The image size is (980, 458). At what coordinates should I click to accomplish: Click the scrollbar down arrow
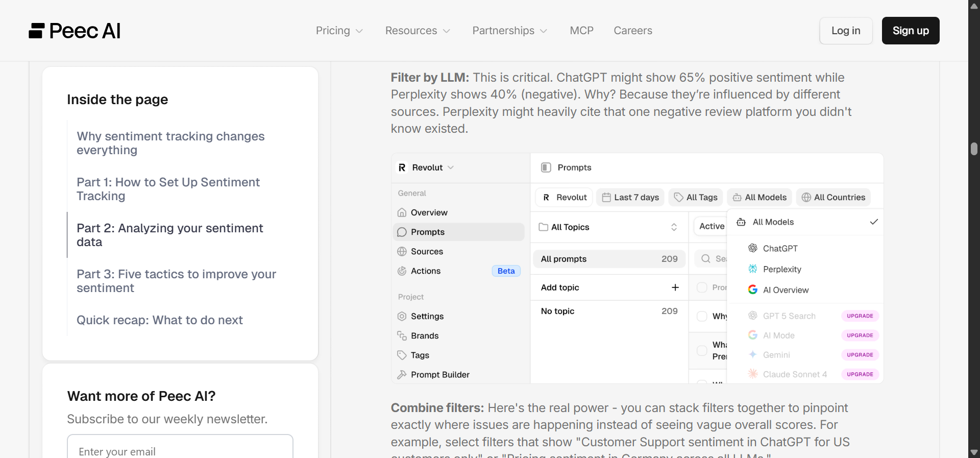pyautogui.click(x=974, y=452)
